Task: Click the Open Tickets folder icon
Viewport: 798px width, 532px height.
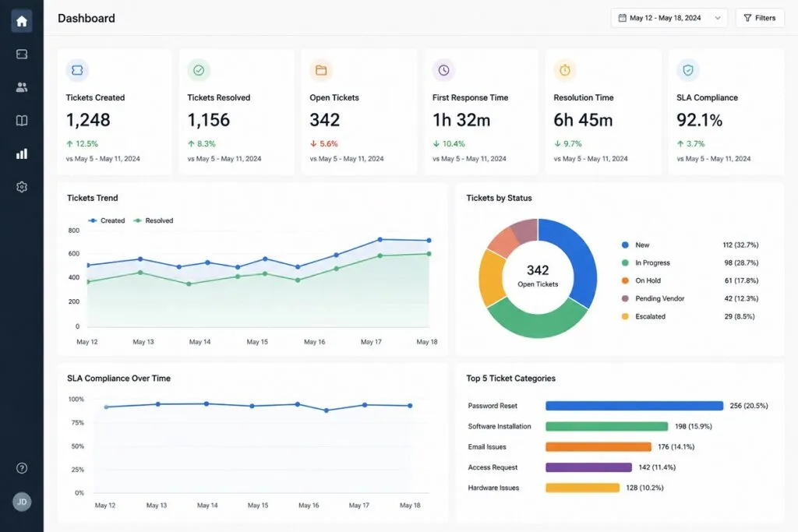Action: [321, 70]
